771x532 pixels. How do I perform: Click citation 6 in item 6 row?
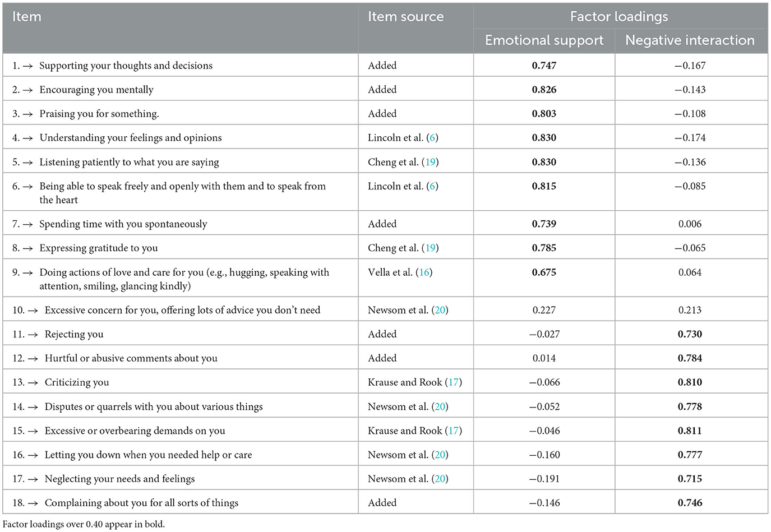click(432, 186)
